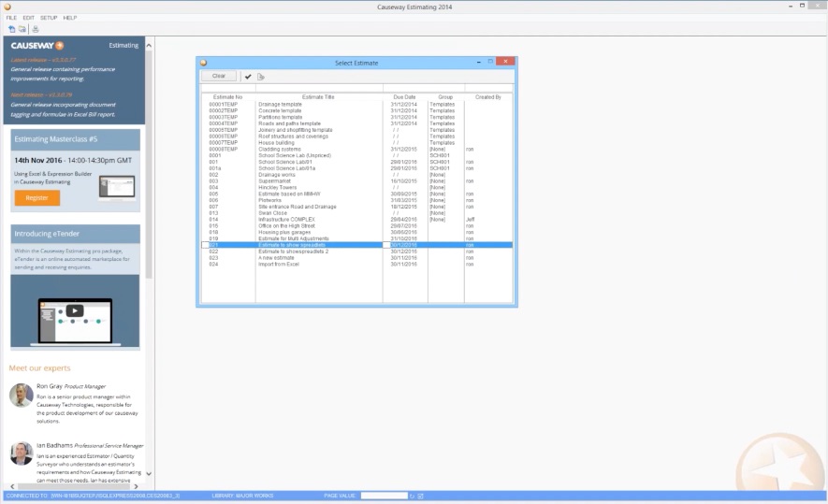Click the small box icon at status bar end

tap(420, 497)
